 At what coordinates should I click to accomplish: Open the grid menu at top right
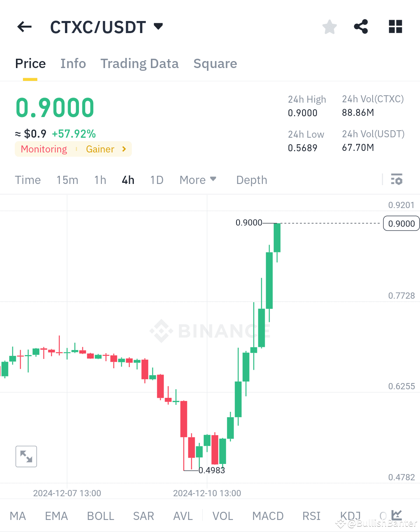click(395, 26)
